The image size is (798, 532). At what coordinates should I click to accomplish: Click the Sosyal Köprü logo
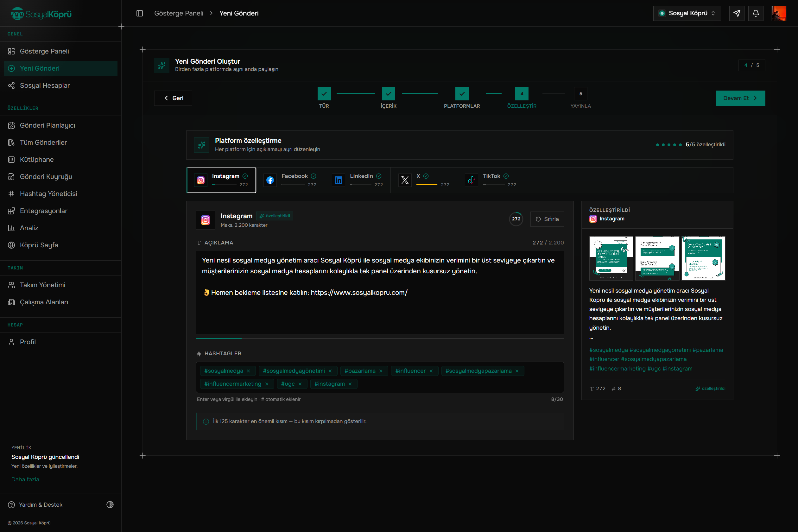(x=41, y=14)
